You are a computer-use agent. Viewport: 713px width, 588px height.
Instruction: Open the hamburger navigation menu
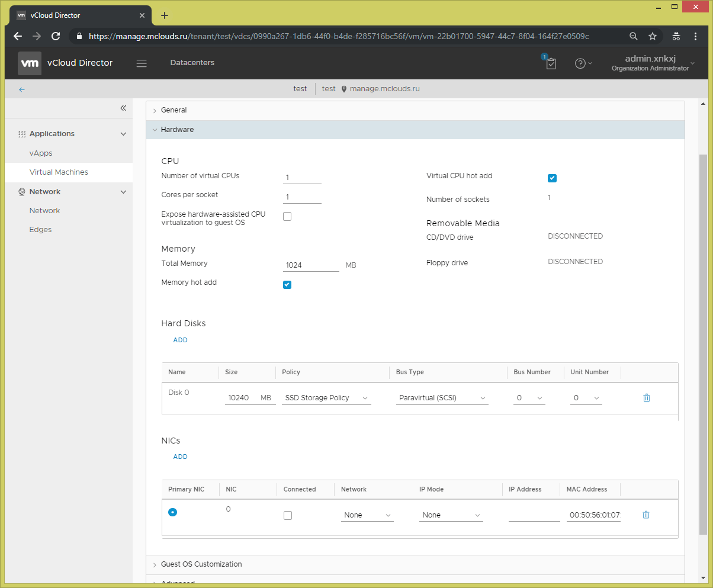(x=142, y=63)
